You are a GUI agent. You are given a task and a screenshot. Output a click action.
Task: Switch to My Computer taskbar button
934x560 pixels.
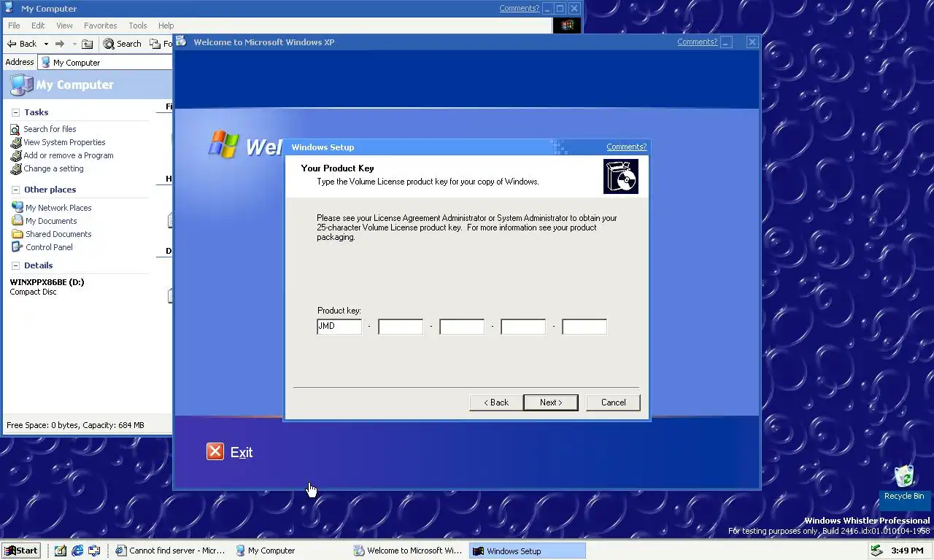point(290,551)
